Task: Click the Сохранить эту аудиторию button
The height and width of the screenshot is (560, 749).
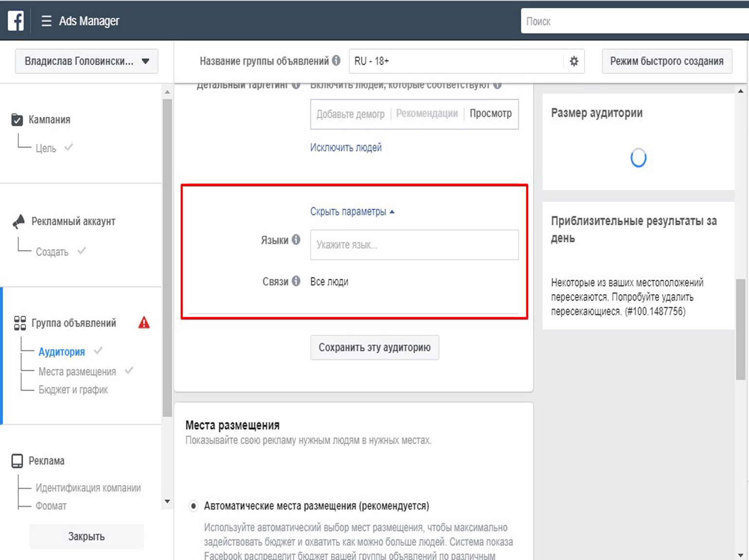Action: tap(374, 347)
